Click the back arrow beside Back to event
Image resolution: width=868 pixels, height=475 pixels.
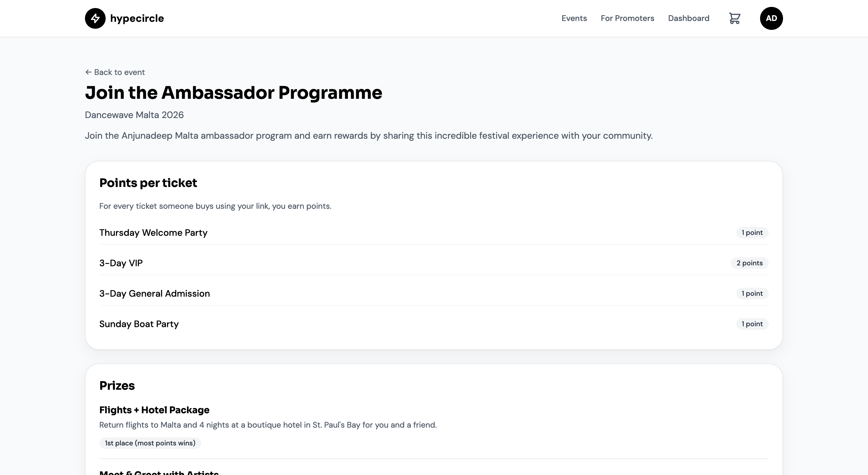(x=88, y=72)
